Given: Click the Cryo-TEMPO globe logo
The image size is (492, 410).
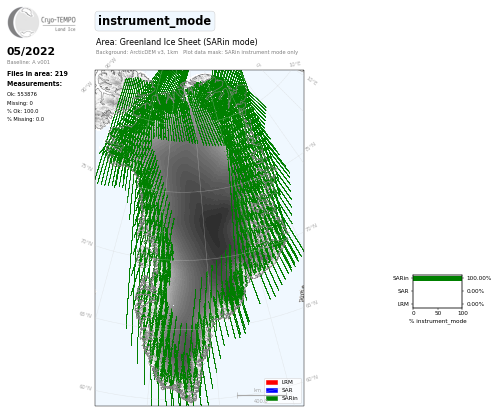Looking at the screenshot, I should (23, 22).
